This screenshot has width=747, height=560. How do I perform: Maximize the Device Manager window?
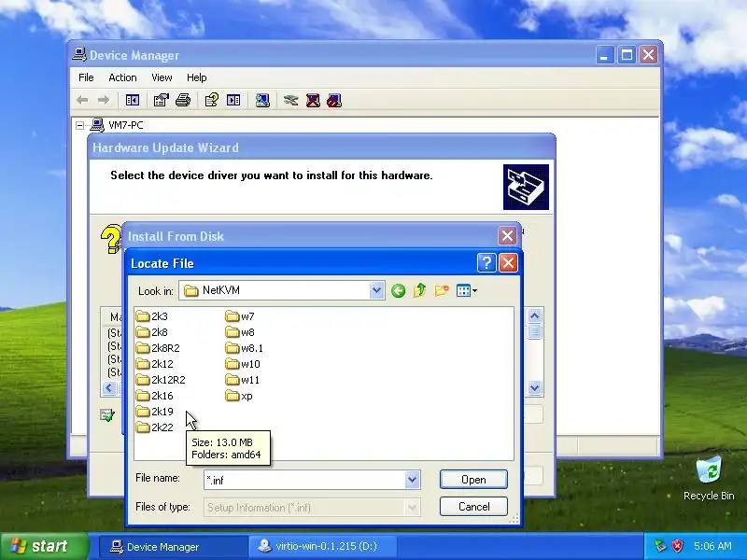(627, 55)
